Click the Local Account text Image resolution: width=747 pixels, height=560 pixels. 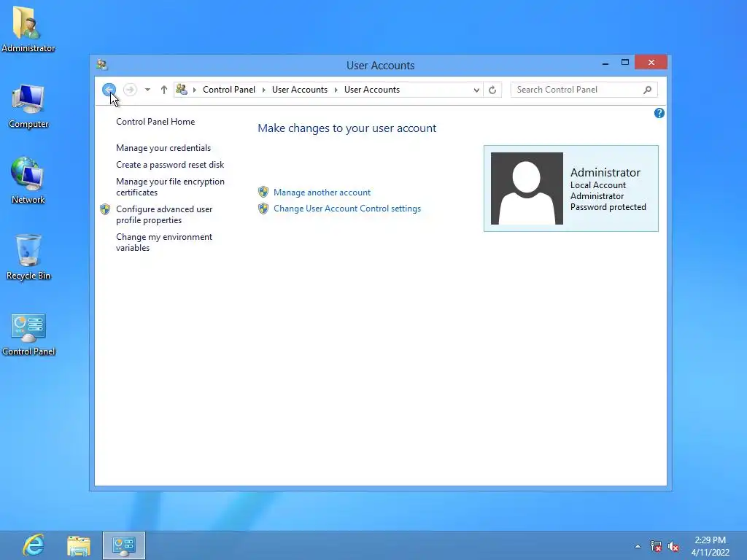(x=598, y=185)
